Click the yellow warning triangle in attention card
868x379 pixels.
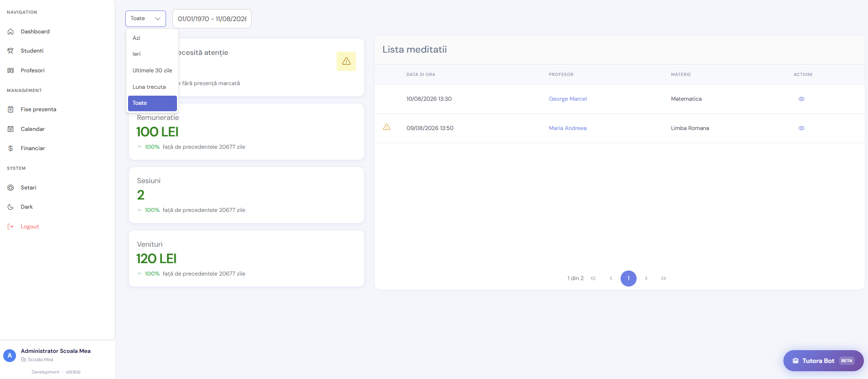point(346,61)
